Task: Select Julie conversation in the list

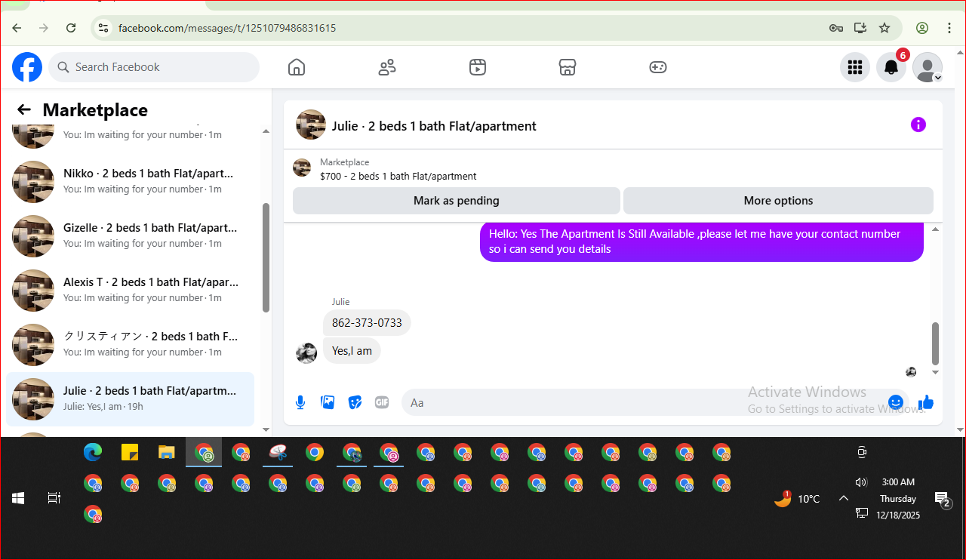Action: [x=130, y=398]
